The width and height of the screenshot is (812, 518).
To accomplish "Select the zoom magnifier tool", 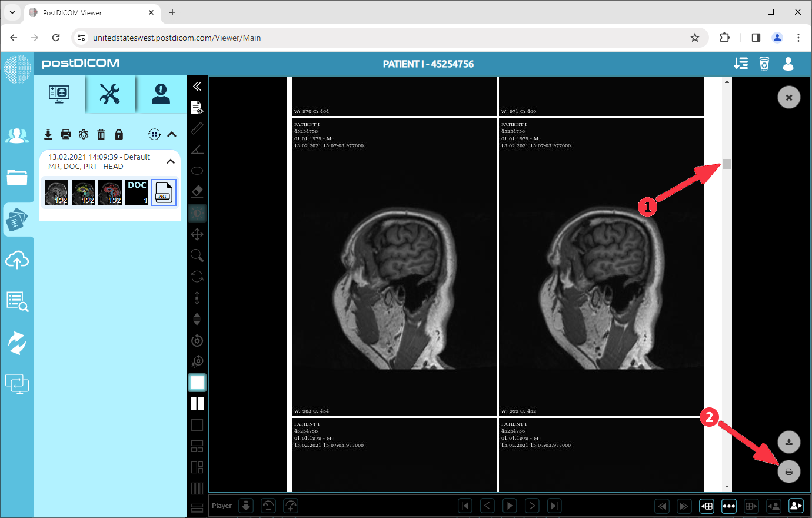I will [x=197, y=255].
